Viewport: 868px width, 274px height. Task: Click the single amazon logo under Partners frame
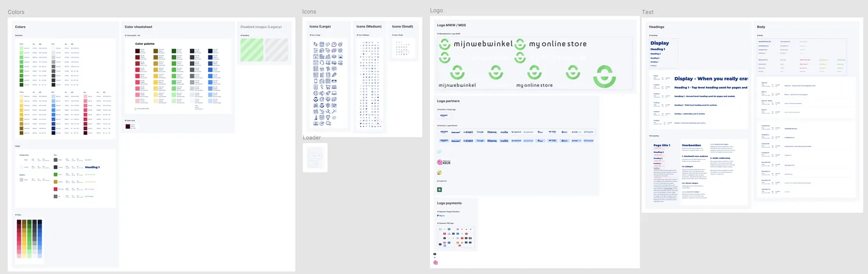[443, 116]
